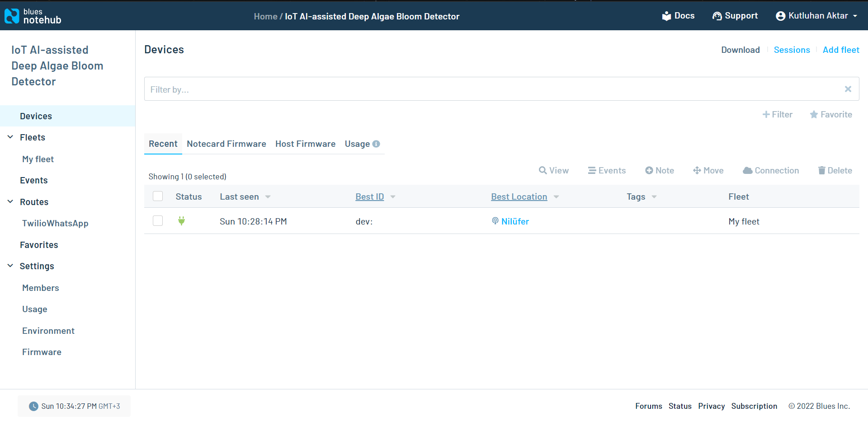Screen dimensions: 868x421
Task: Switch to the Recent tab
Action: pos(163,144)
